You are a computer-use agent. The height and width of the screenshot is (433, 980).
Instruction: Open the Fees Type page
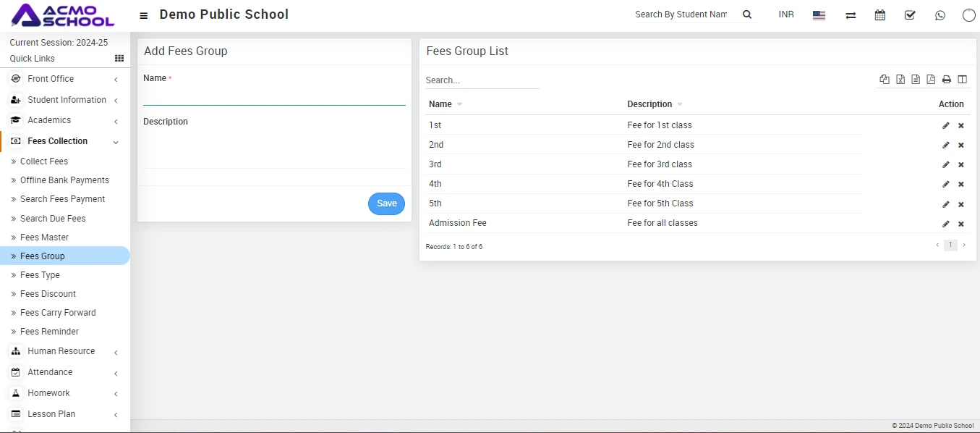pyautogui.click(x=40, y=275)
